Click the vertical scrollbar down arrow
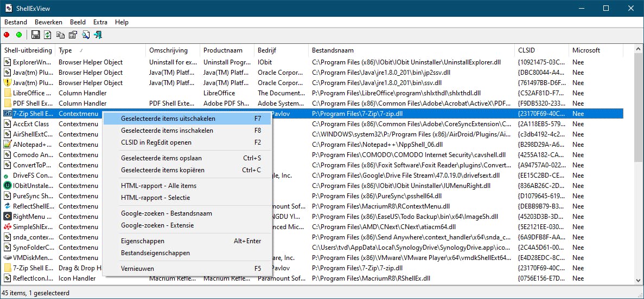The height and width of the screenshot is (299, 644). pyautogui.click(x=639, y=281)
